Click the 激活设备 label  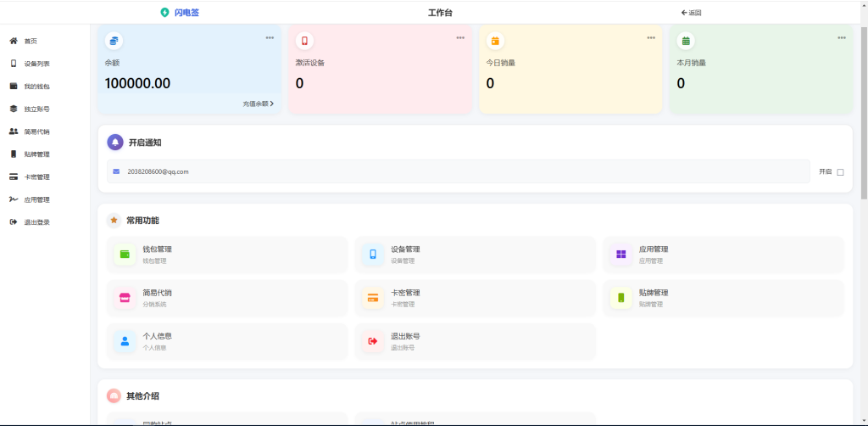pyautogui.click(x=310, y=63)
